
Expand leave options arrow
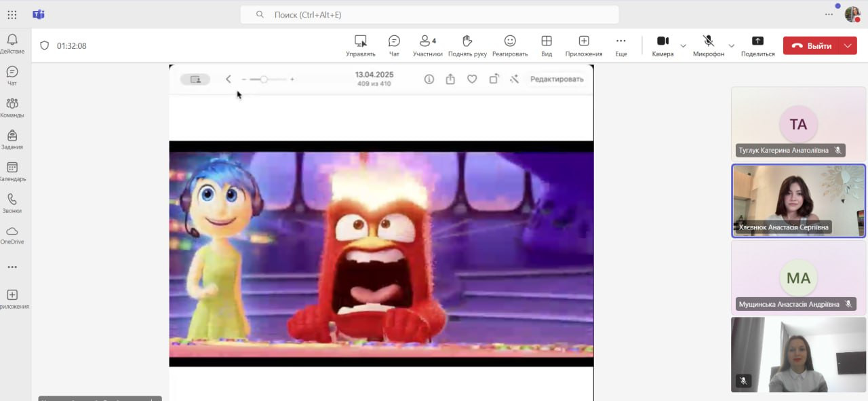[848, 45]
